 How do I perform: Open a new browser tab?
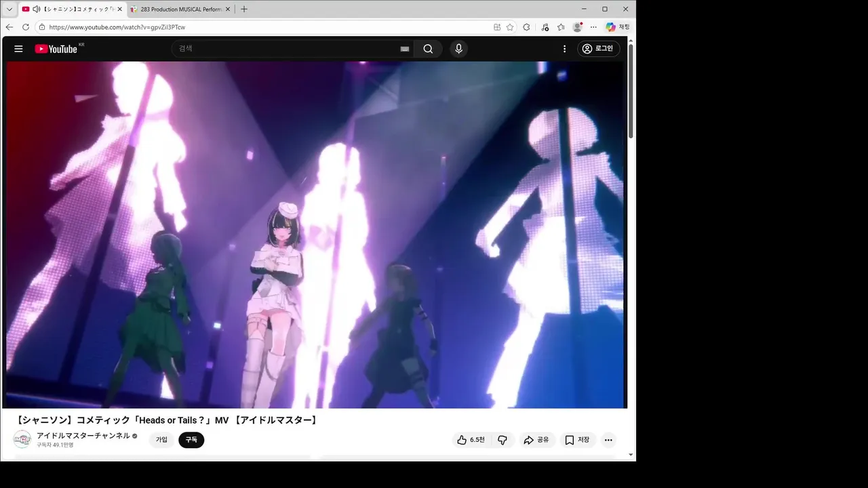244,9
